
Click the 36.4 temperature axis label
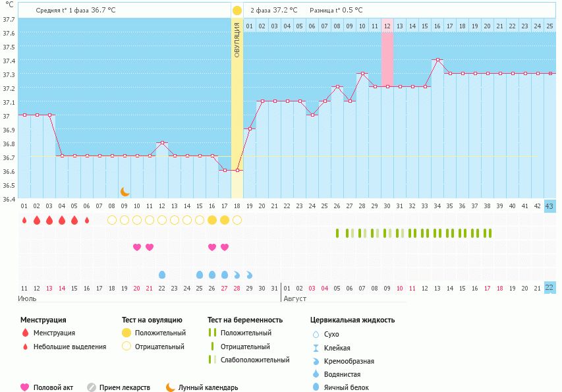[9, 199]
